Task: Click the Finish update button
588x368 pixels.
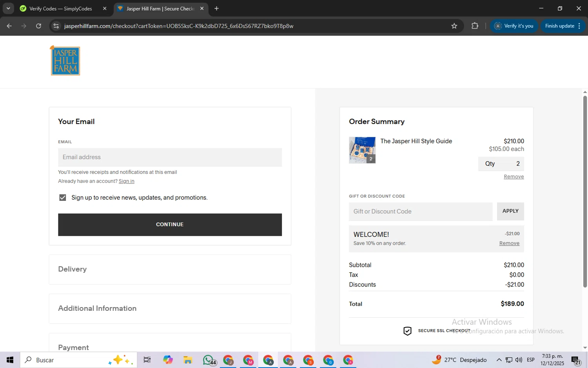Action: tap(563, 26)
